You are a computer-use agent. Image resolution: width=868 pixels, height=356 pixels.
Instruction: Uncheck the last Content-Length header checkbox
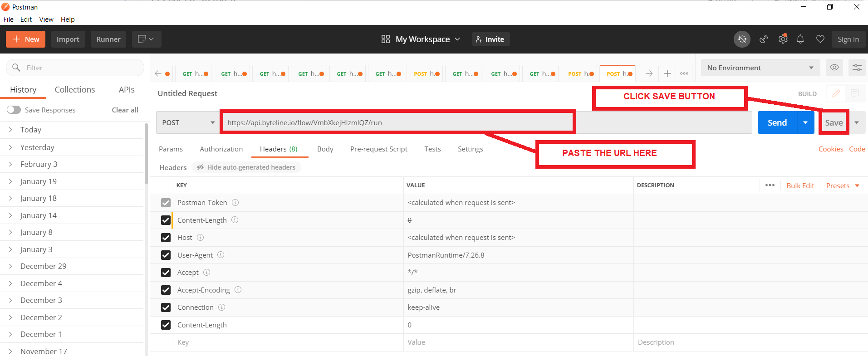[166, 325]
